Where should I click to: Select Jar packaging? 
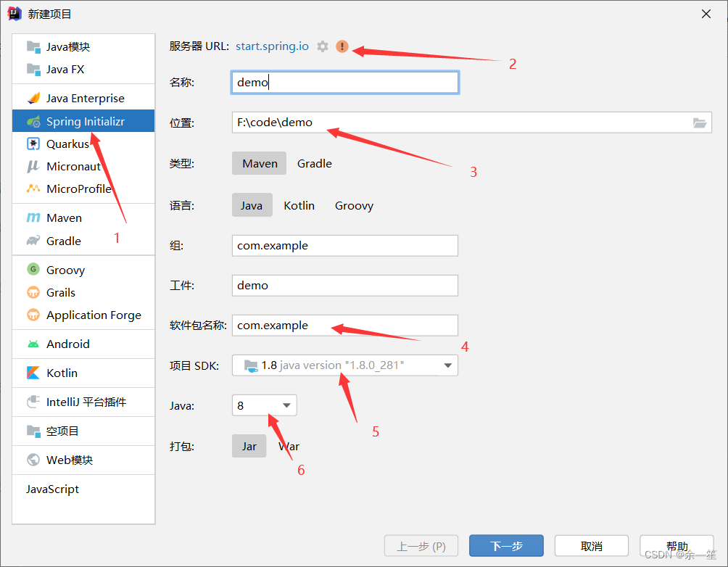[249, 446]
